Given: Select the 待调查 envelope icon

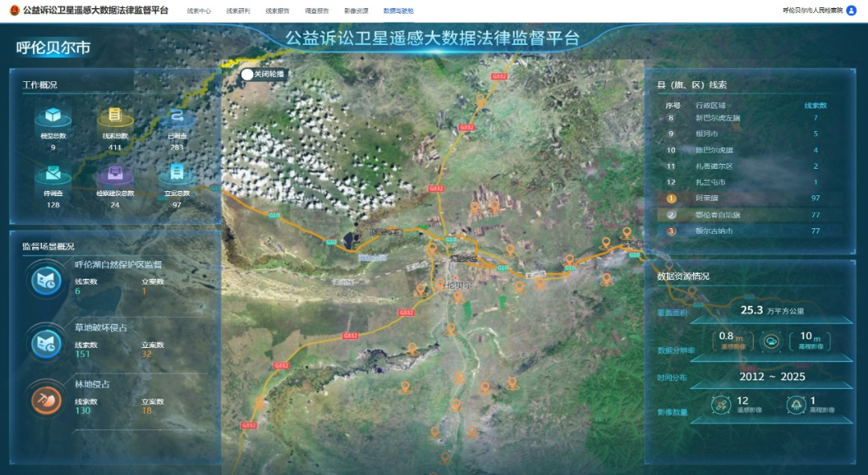Looking at the screenshot, I should point(53,174).
